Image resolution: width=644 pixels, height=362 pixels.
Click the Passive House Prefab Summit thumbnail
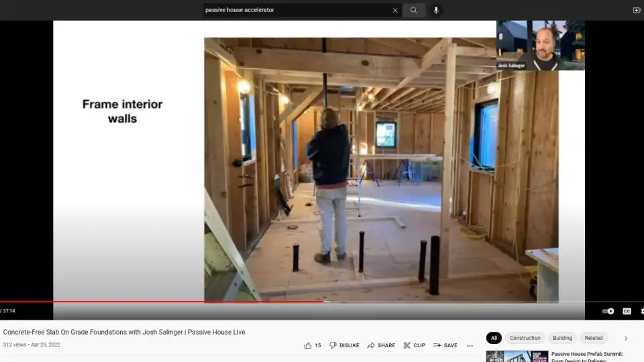(x=517, y=356)
